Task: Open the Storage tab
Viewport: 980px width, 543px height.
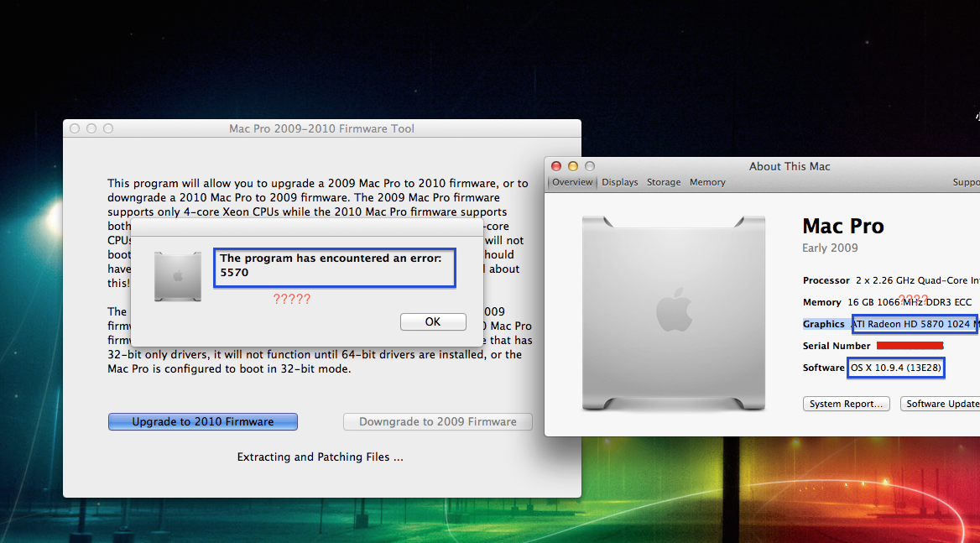Action: tap(663, 182)
